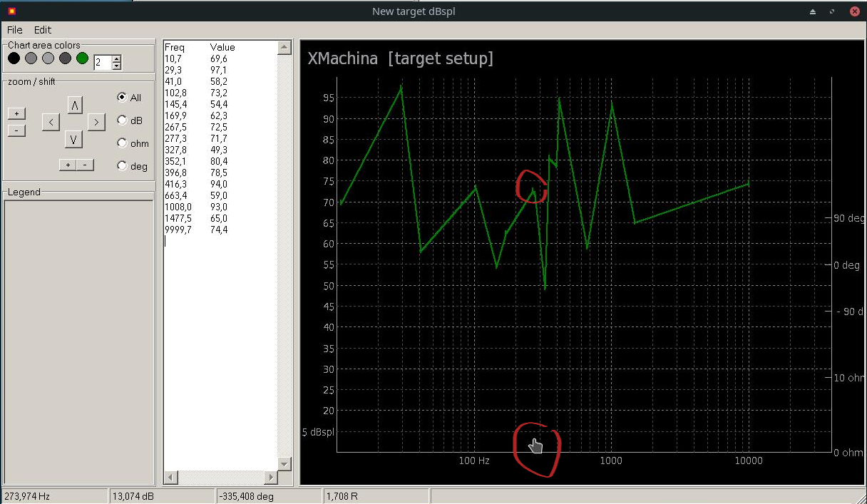Pick the green chart area color circle
Viewport: 867px width, 504px height.
click(82, 58)
